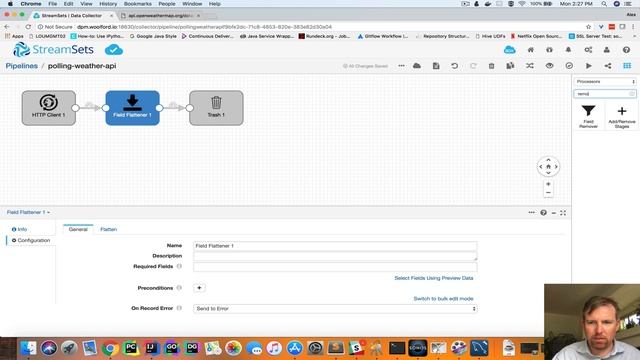This screenshot has height=360, width=640.
Task: Go to the Home icon in header
Action: click(531, 50)
